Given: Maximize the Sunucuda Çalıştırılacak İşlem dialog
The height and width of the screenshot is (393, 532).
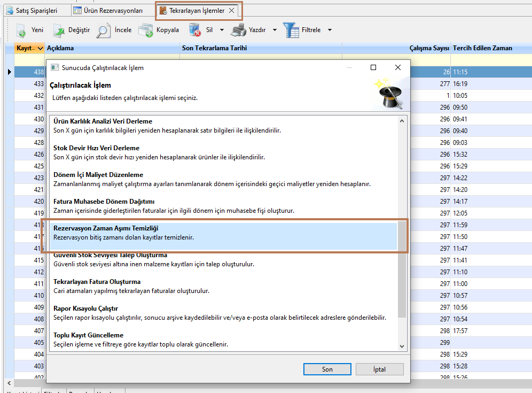Looking at the screenshot, I should [x=373, y=68].
